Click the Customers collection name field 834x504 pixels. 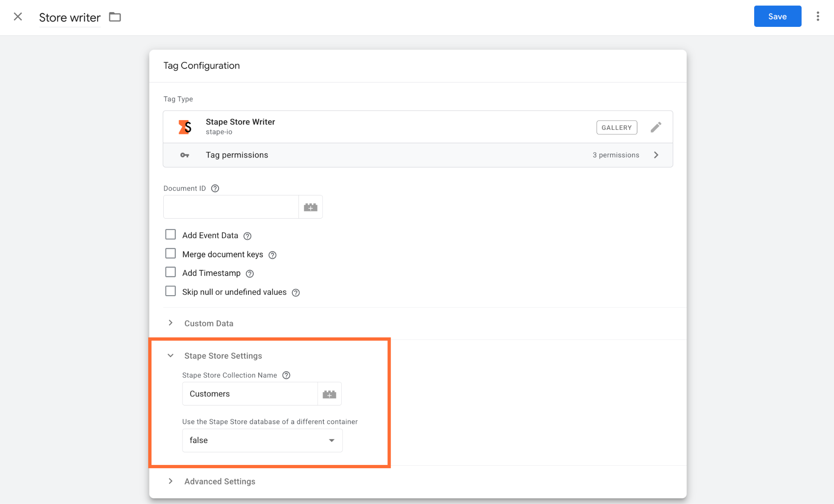[x=250, y=394]
